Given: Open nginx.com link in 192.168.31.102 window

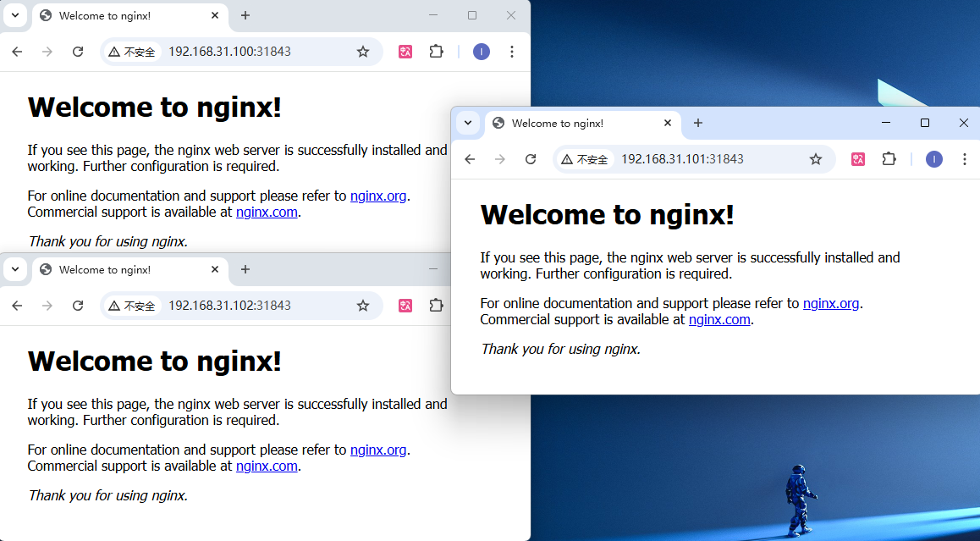Looking at the screenshot, I should tap(267, 466).
